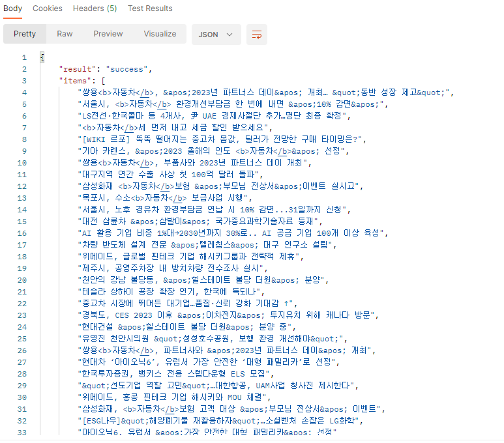Click line 11 text starting 대구지역

(168, 175)
